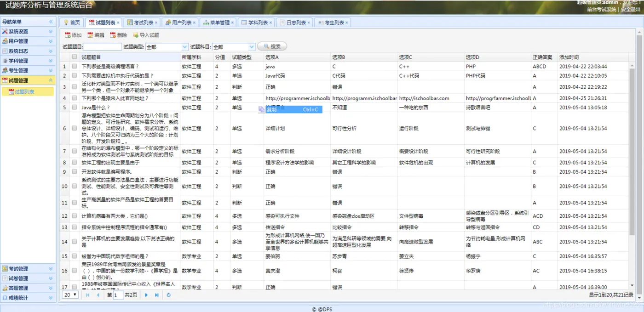Image resolution: width=644 pixels, height=312 pixels.
Task: Click cell 诗歌语言吧 in row 5
Action: pos(478,108)
